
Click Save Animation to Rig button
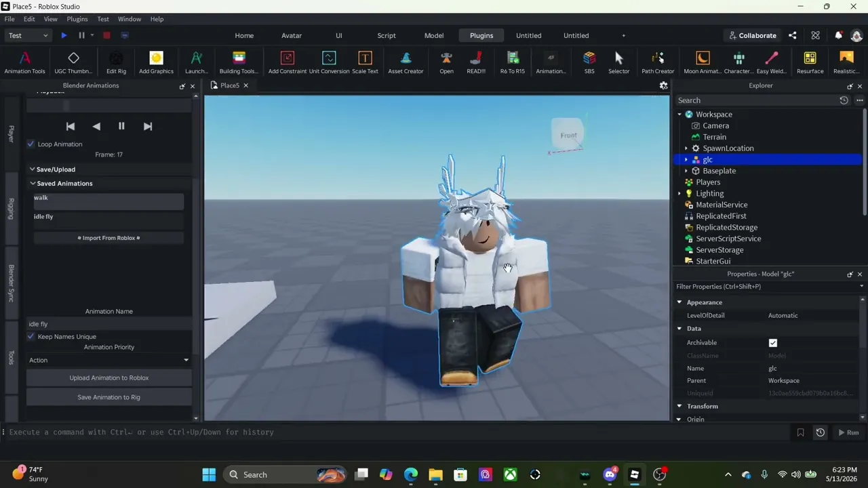(x=108, y=397)
